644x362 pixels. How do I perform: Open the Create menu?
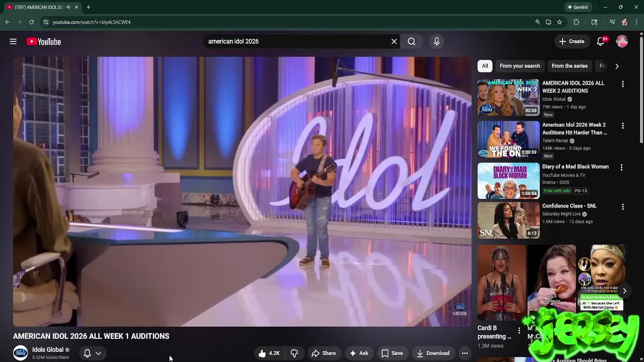coord(572,42)
